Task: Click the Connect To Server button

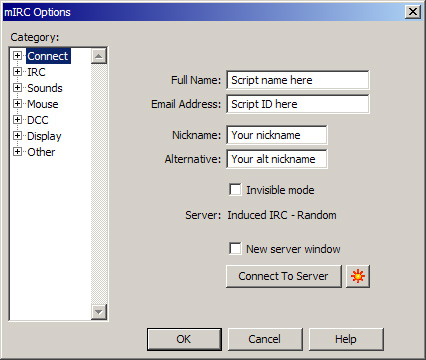Action: coord(284,276)
